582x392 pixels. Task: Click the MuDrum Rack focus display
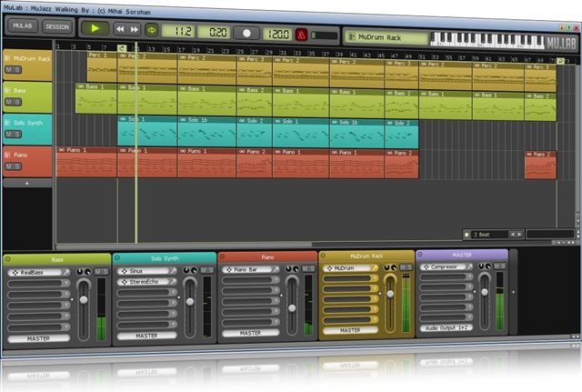click(x=386, y=37)
